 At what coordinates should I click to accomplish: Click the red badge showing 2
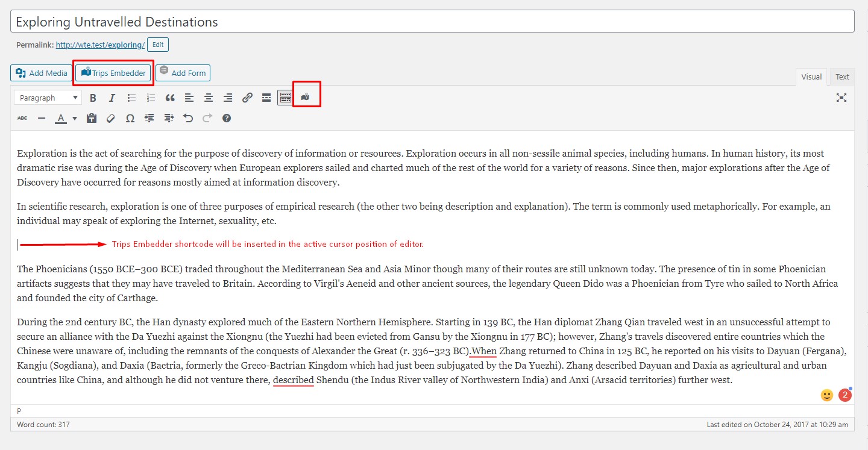point(845,395)
